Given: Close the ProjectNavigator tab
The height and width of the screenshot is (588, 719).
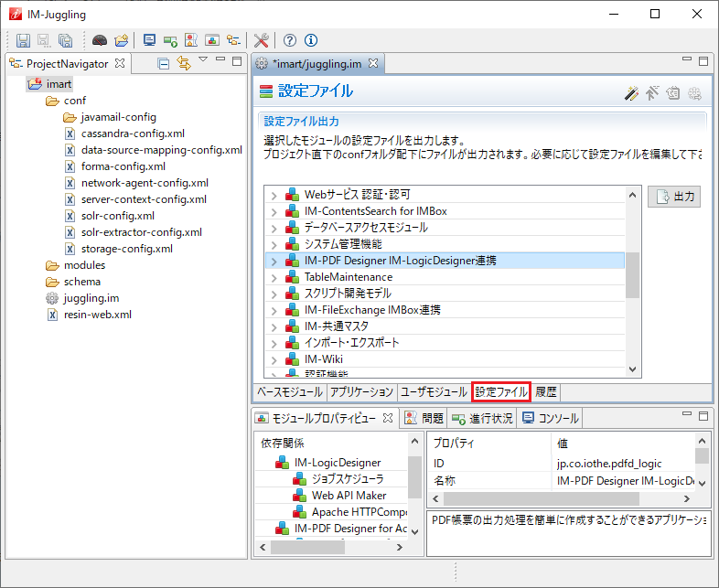Looking at the screenshot, I should 120,63.
